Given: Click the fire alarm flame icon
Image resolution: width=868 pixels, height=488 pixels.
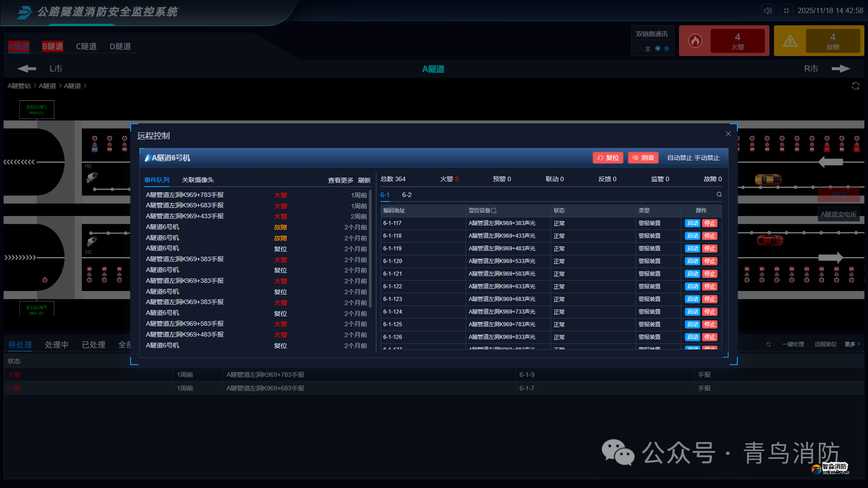Looking at the screenshot, I should (x=695, y=41).
